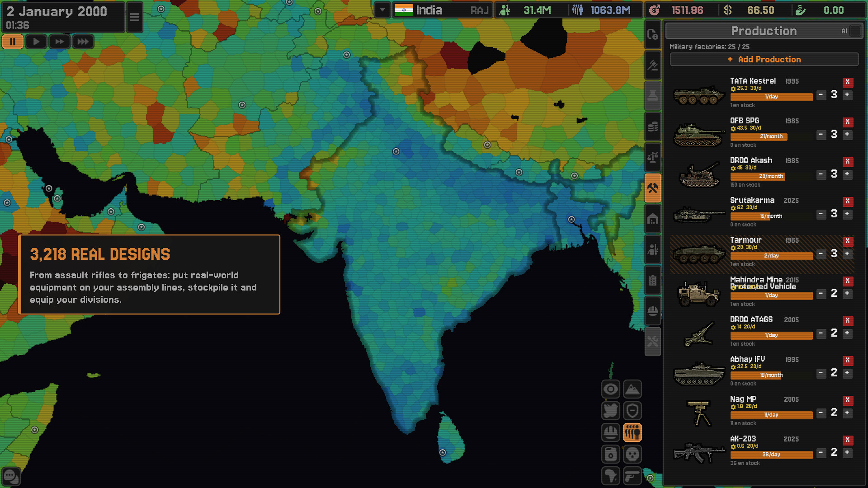Set game speed to fast forward

[x=60, y=42]
